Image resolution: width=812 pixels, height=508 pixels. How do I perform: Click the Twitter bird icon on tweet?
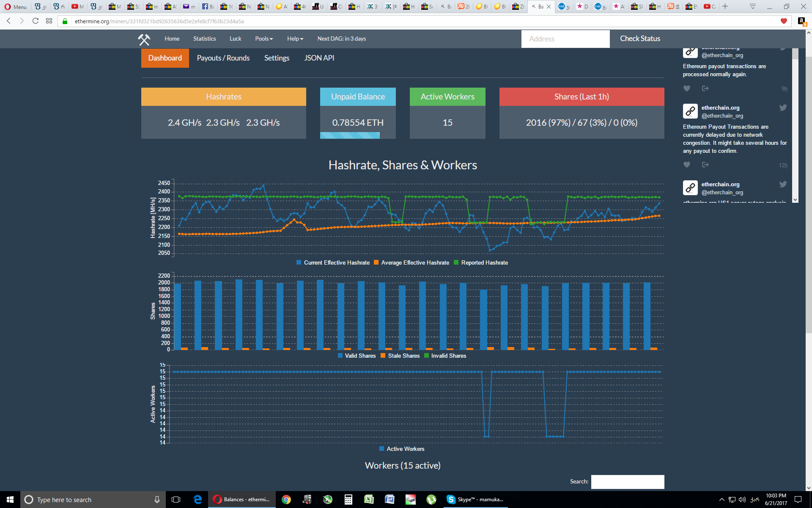point(783,108)
